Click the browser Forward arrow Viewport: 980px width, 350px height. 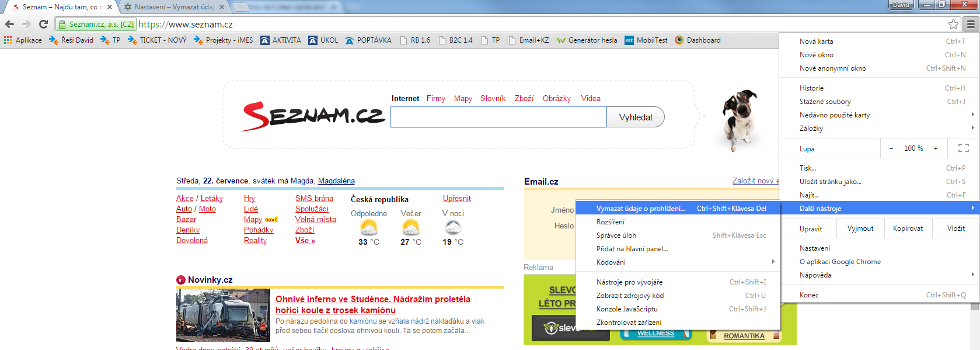(26, 24)
